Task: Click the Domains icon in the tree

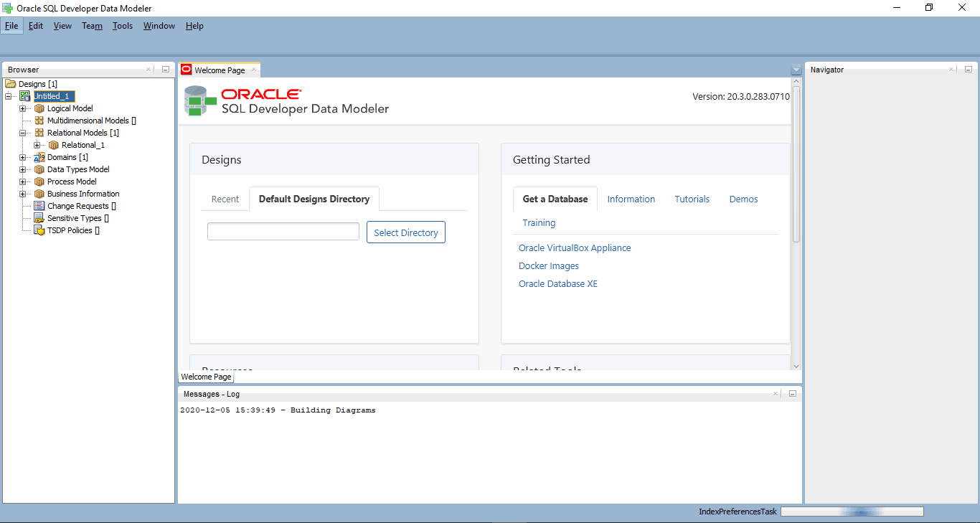Action: (x=39, y=157)
